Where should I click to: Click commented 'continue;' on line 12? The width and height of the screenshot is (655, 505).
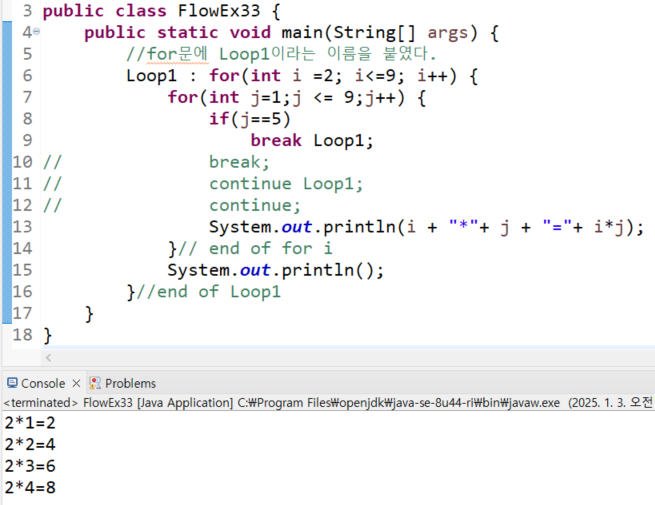point(255,205)
